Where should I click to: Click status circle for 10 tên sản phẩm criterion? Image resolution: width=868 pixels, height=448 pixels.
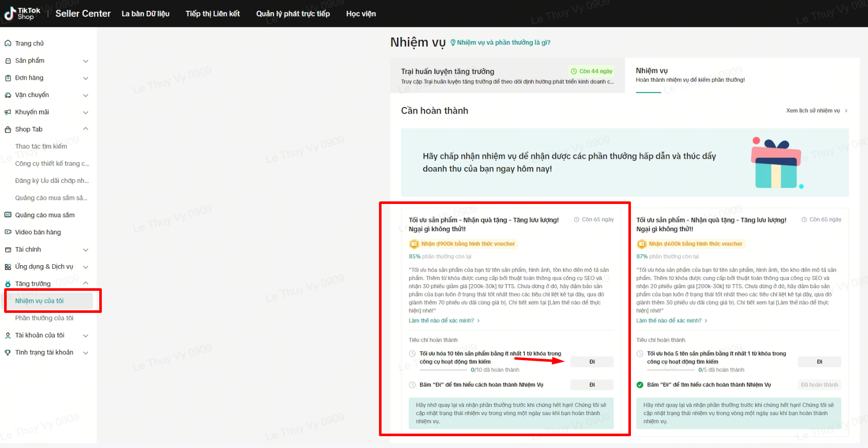[412, 354]
